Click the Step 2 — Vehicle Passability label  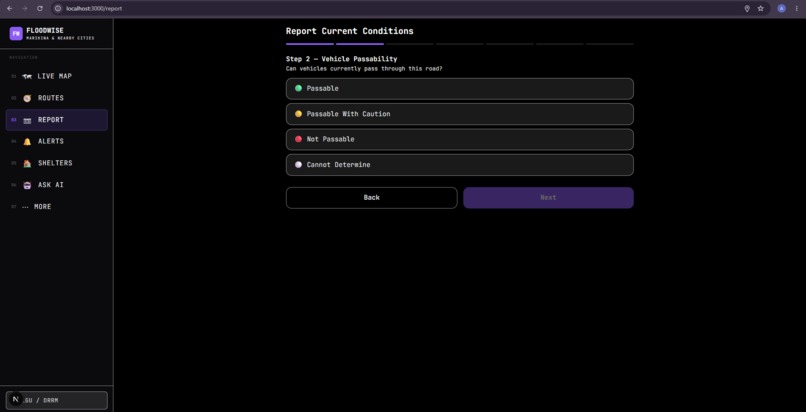(341, 59)
